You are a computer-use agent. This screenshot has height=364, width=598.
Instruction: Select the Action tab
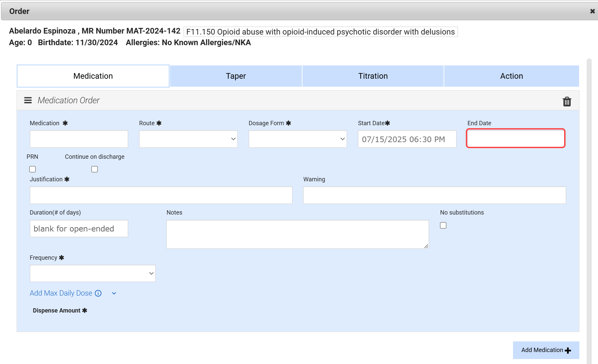tap(511, 76)
